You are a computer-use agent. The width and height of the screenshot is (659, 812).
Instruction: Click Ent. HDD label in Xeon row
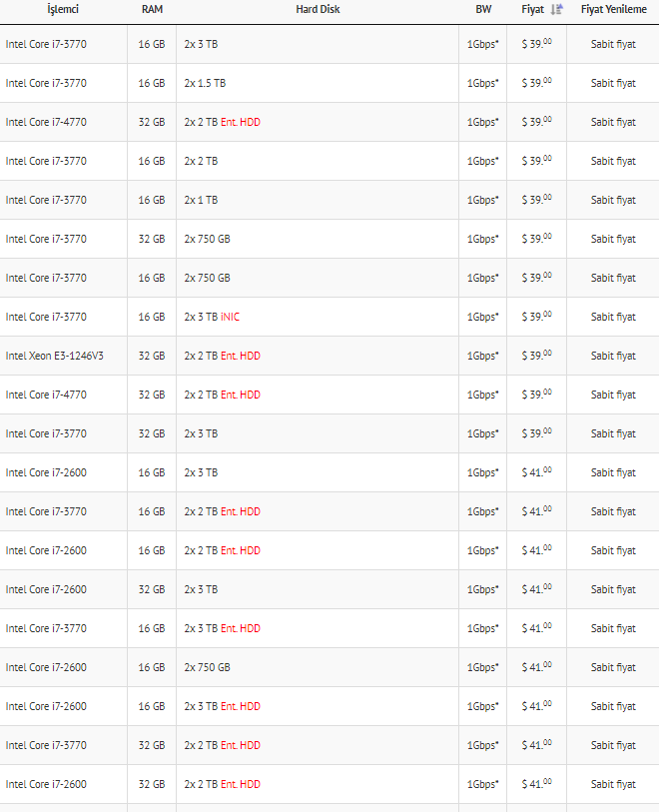241,356
